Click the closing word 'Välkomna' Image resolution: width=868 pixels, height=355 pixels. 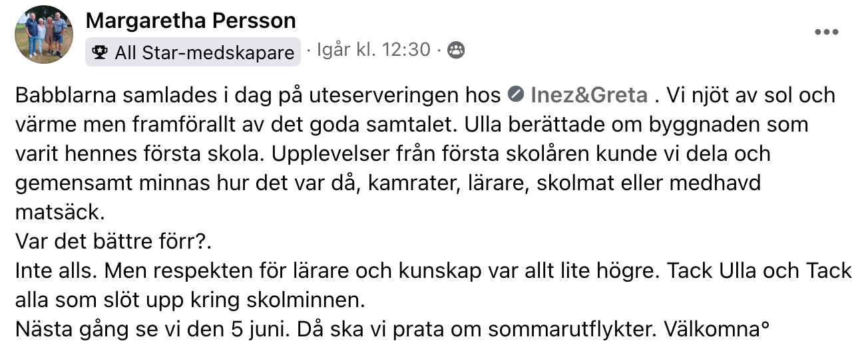click(712, 330)
